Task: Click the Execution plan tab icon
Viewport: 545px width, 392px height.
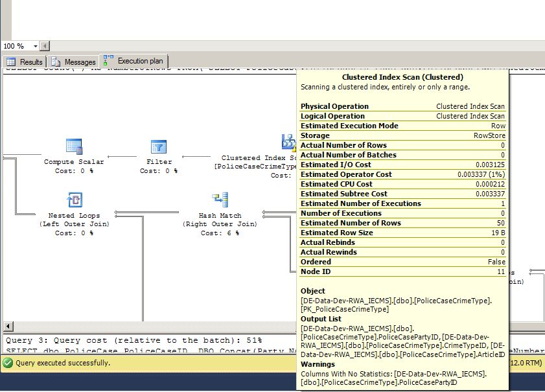Action: tap(108, 60)
